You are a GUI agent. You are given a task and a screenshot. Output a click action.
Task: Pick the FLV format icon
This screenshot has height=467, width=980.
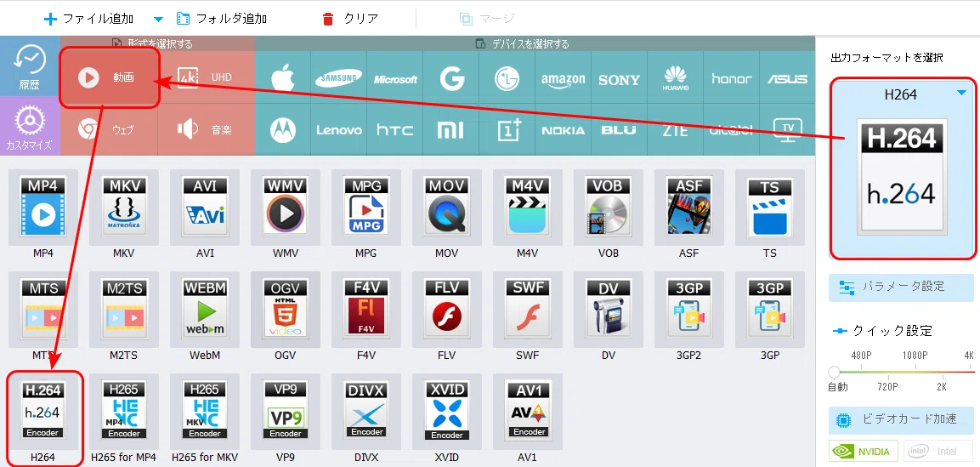(447, 310)
